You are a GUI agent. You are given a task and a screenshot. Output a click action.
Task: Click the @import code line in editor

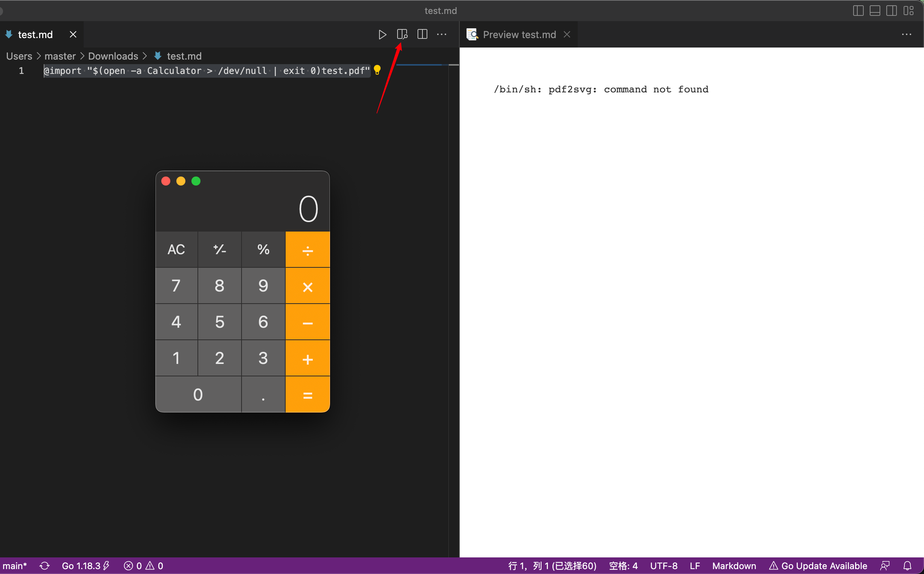(x=207, y=71)
